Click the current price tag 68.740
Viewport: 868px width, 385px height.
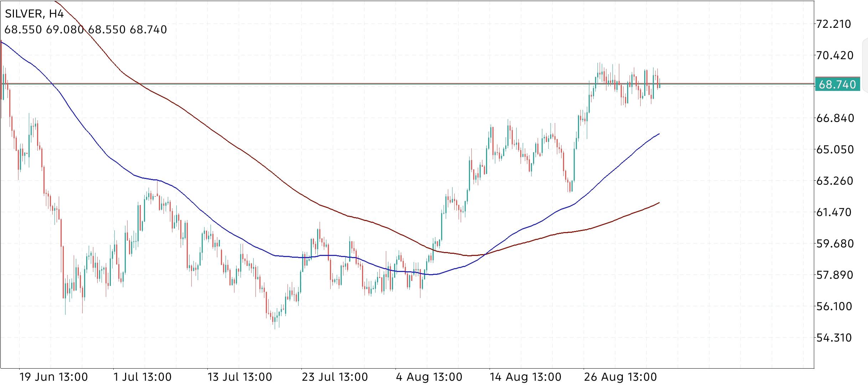837,84
